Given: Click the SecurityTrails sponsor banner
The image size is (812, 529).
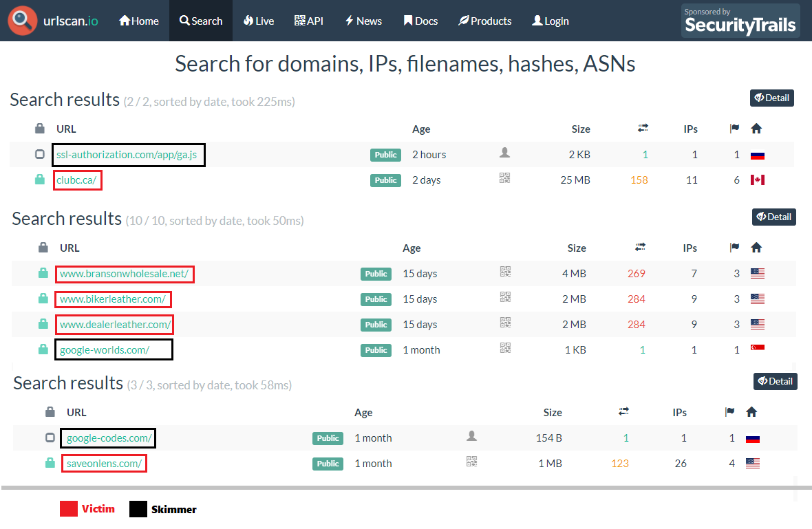Looking at the screenshot, I should (740, 21).
